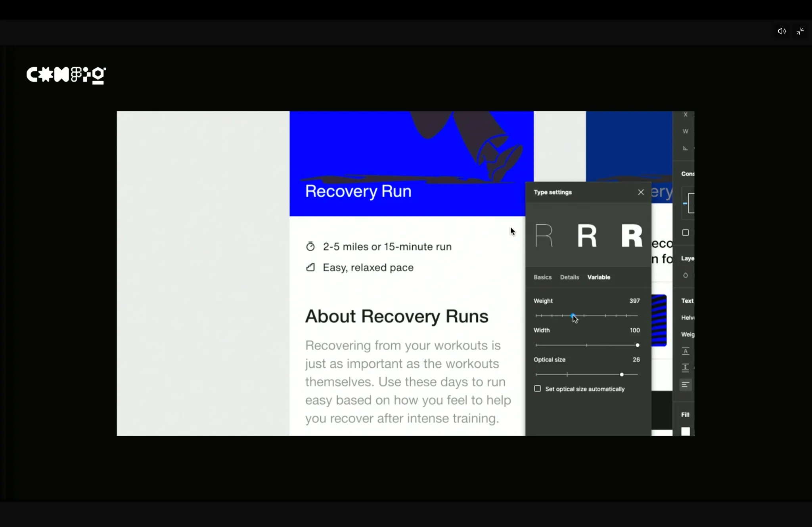Click the Width slider handle

click(637, 345)
